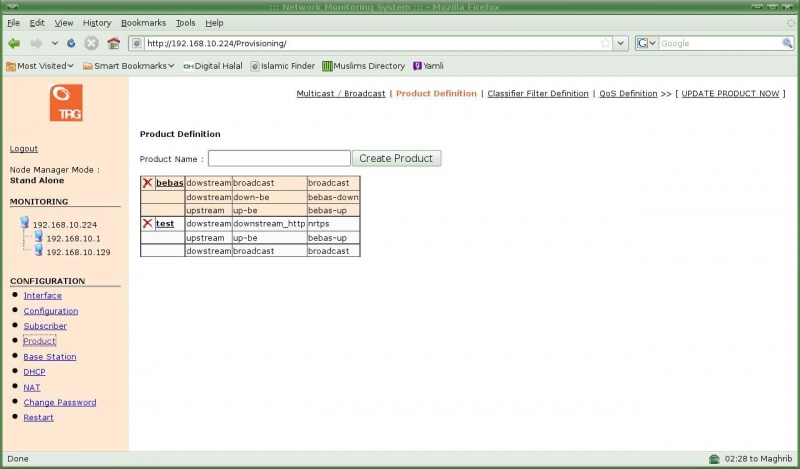Click the browser Back arrow button
Screen dimensions: 800x469
14,43
